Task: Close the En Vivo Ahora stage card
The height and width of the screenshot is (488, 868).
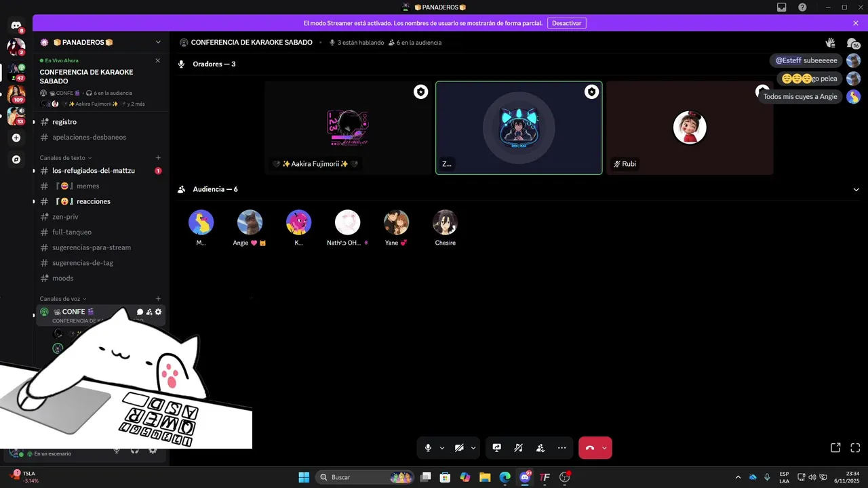Action: point(158,60)
